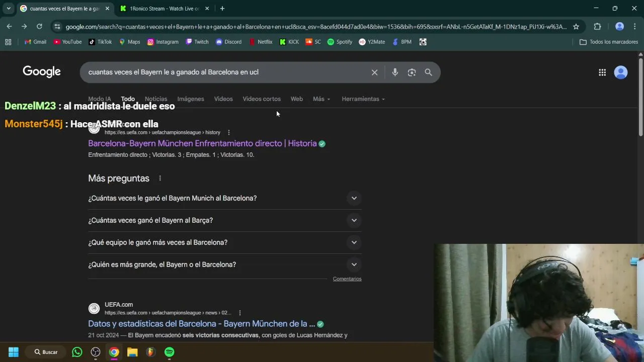Viewport: 644px width, 362px height.
Task: Open YouTube bookmark
Action: point(68,42)
